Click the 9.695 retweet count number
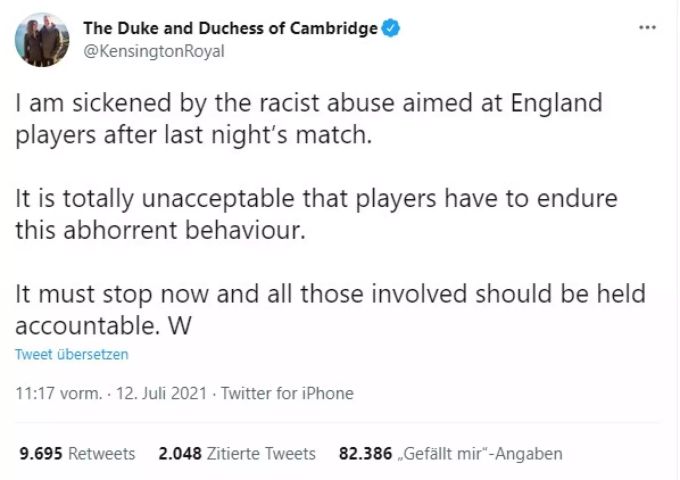The height and width of the screenshot is (480, 680). point(41,454)
